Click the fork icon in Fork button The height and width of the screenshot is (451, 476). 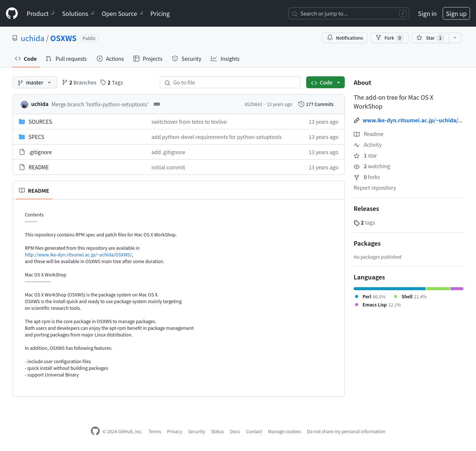(379, 38)
